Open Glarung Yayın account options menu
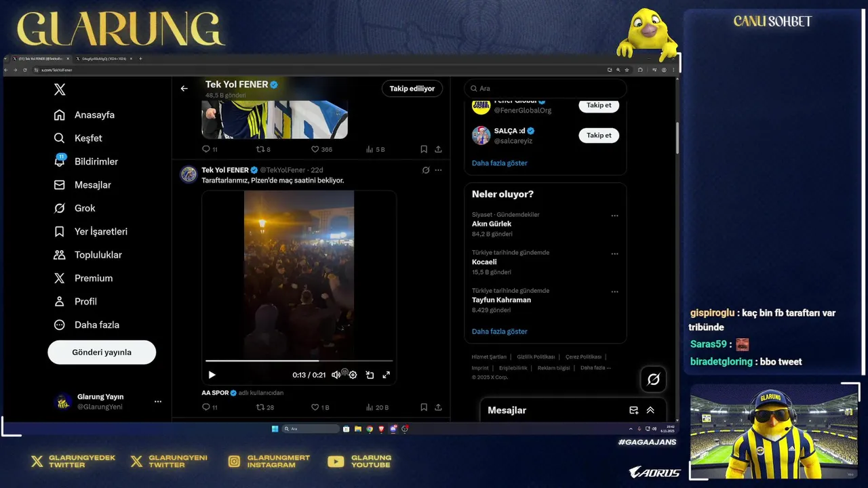 pyautogui.click(x=157, y=402)
